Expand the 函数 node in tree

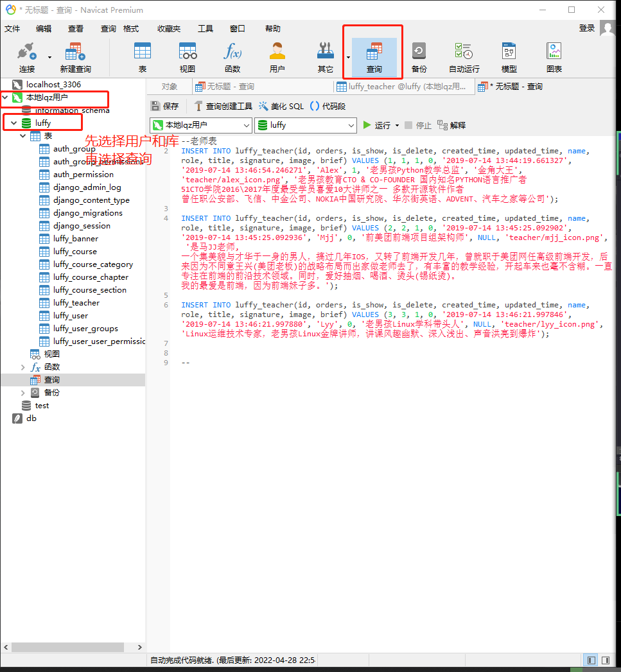[22, 367]
